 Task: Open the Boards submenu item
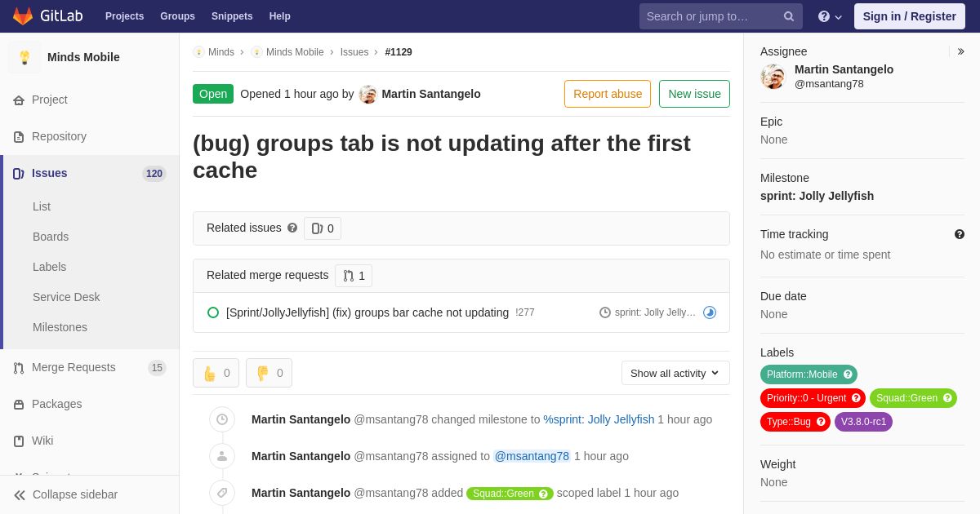[x=51, y=237]
